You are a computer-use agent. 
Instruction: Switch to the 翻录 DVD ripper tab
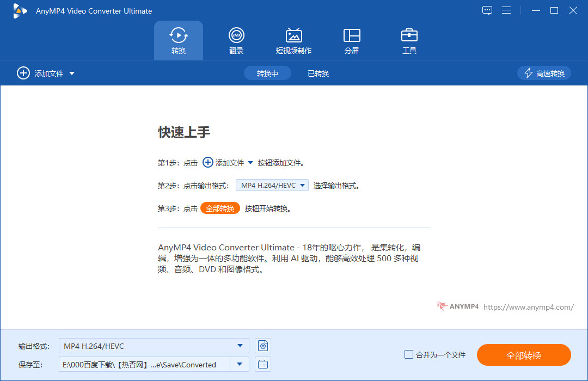(x=236, y=40)
